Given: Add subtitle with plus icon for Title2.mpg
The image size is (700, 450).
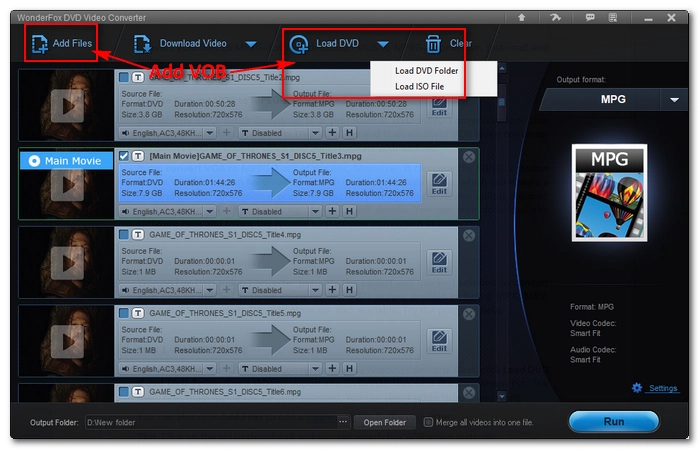Looking at the screenshot, I should coord(332,133).
